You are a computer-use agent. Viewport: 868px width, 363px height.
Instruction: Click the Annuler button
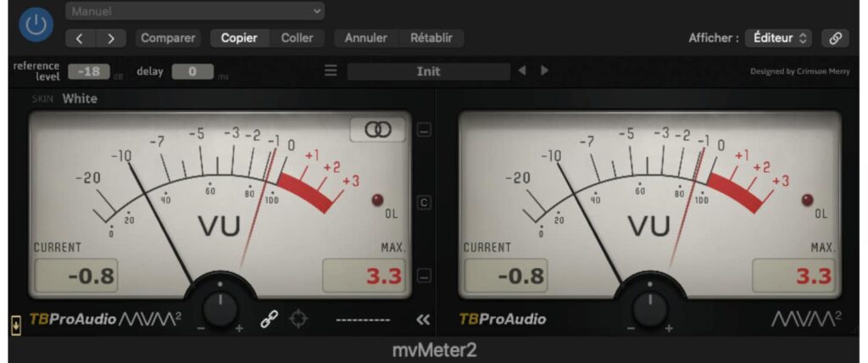[366, 38]
